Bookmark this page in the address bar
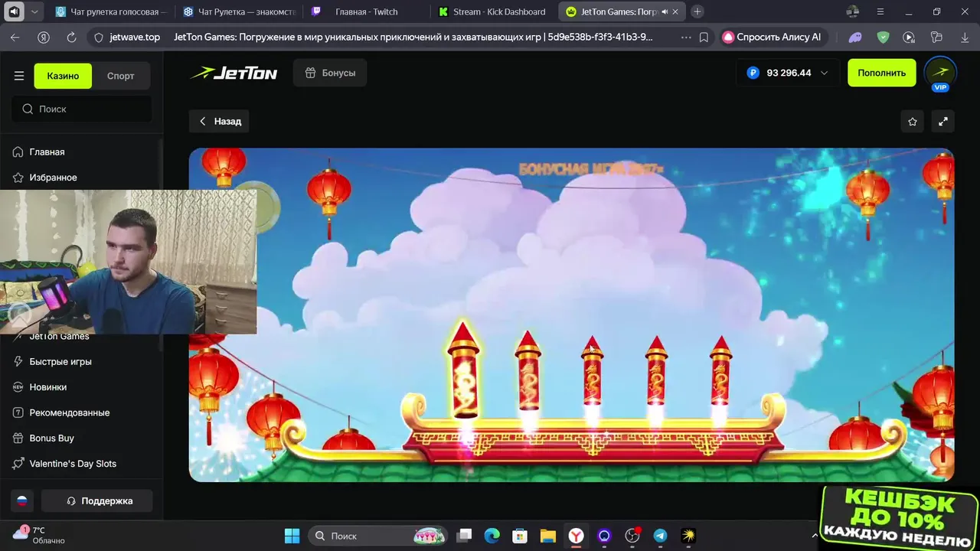The image size is (980, 551). [x=704, y=37]
